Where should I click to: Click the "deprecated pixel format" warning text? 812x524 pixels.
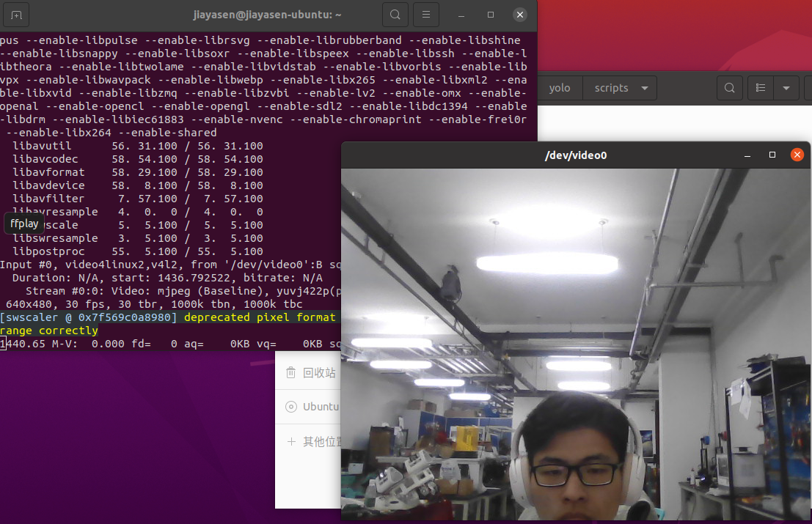(x=260, y=317)
